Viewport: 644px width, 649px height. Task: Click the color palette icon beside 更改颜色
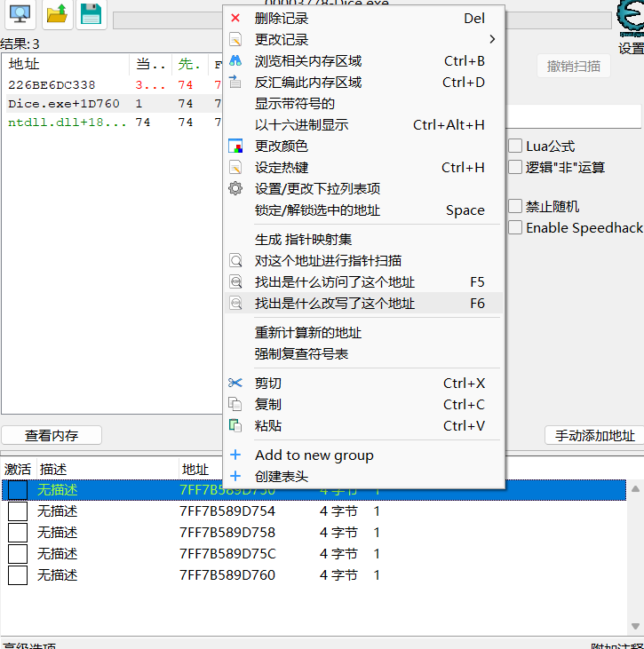(x=235, y=146)
